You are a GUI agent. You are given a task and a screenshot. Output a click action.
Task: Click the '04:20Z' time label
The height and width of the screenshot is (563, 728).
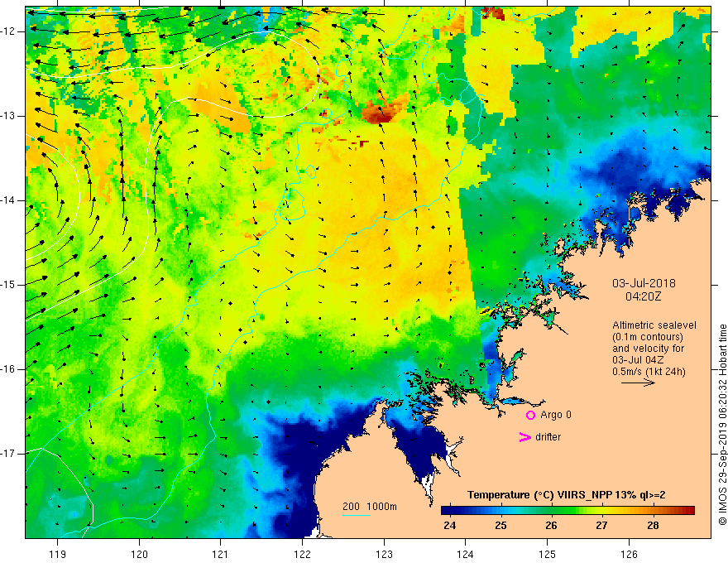tap(643, 296)
